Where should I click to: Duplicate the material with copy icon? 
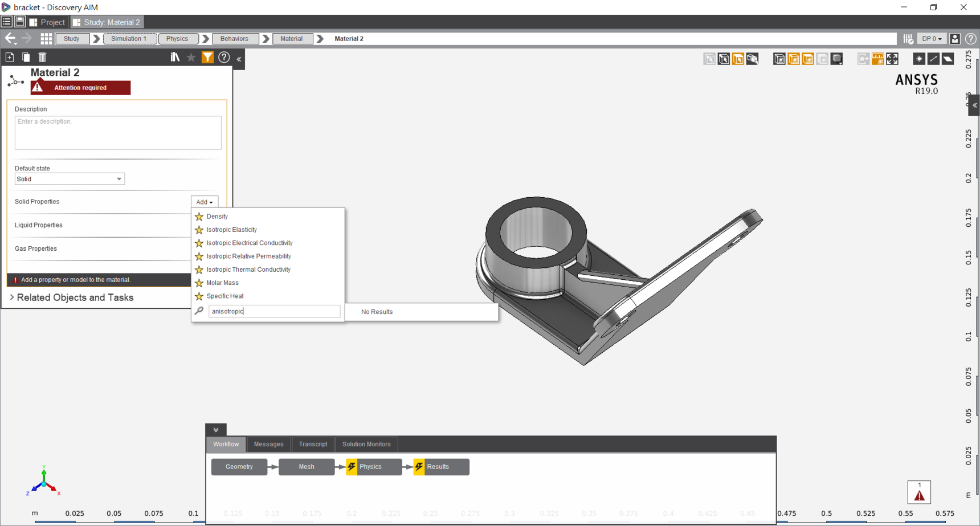[x=26, y=57]
